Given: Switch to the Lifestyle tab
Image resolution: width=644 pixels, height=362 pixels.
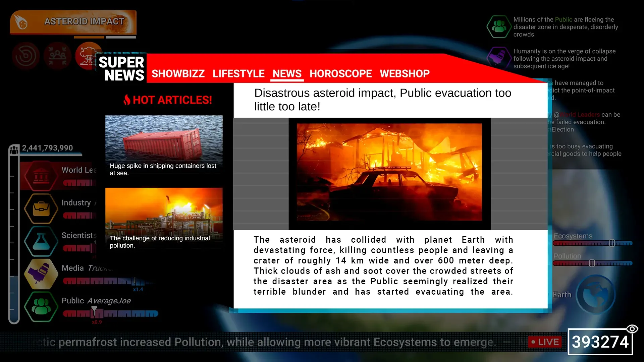Looking at the screenshot, I should (x=238, y=73).
